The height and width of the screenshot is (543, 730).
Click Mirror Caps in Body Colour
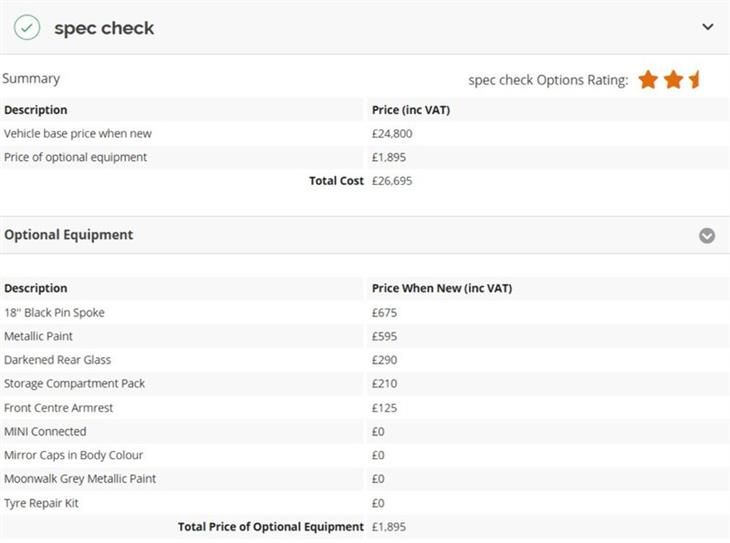pyautogui.click(x=73, y=455)
